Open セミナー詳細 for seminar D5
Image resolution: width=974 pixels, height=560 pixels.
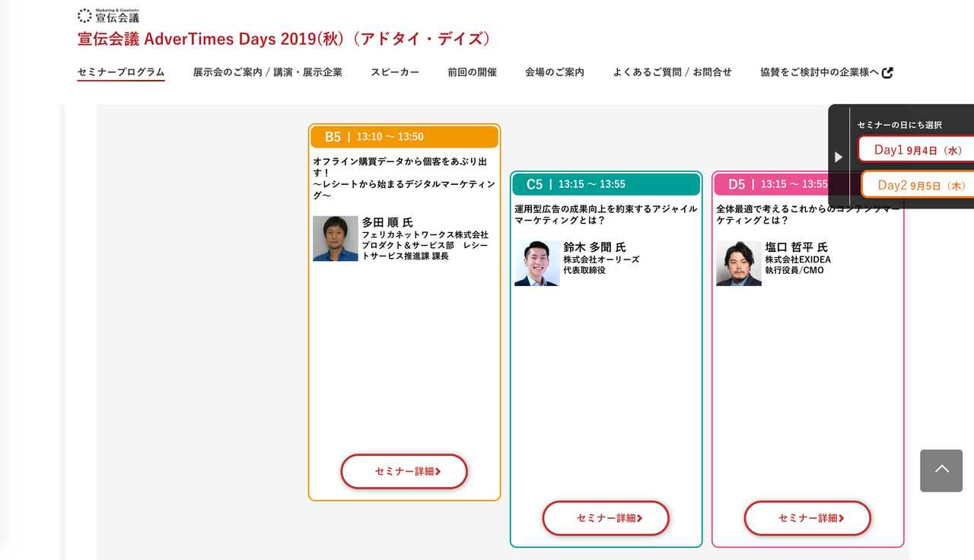[807, 517]
